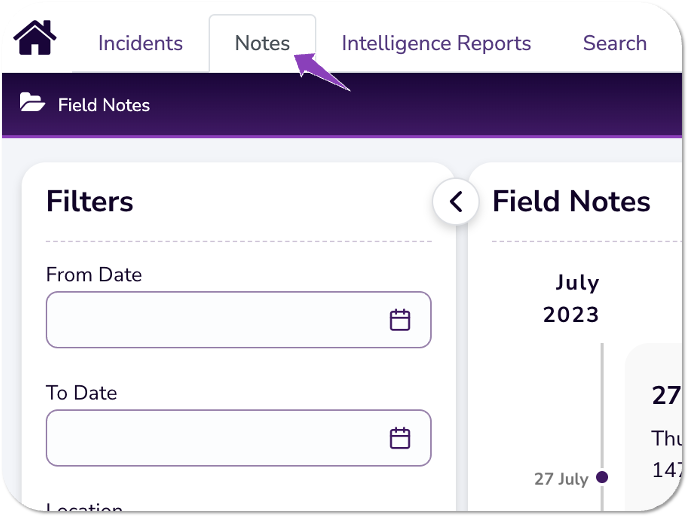Click the Field Notes panel heading
The height and width of the screenshot is (518, 689).
(x=571, y=201)
